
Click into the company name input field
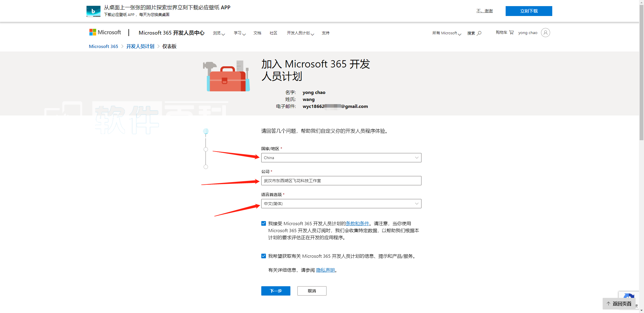[341, 181]
